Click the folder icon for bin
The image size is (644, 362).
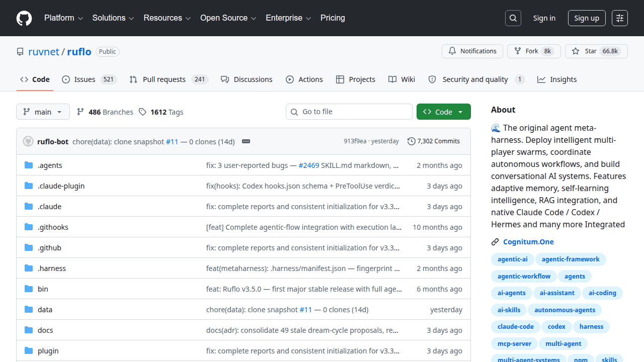click(x=29, y=289)
